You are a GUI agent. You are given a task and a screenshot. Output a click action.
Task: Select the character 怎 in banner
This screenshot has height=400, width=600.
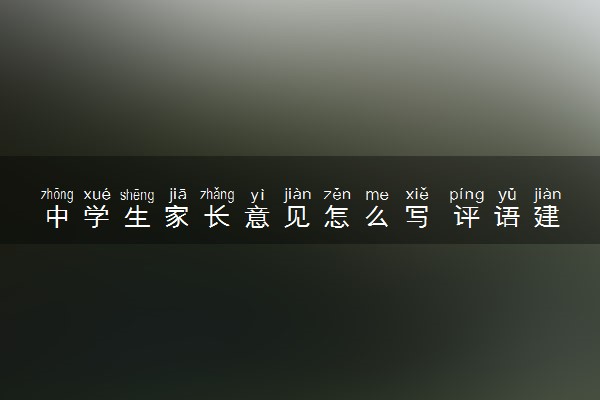[x=337, y=217]
